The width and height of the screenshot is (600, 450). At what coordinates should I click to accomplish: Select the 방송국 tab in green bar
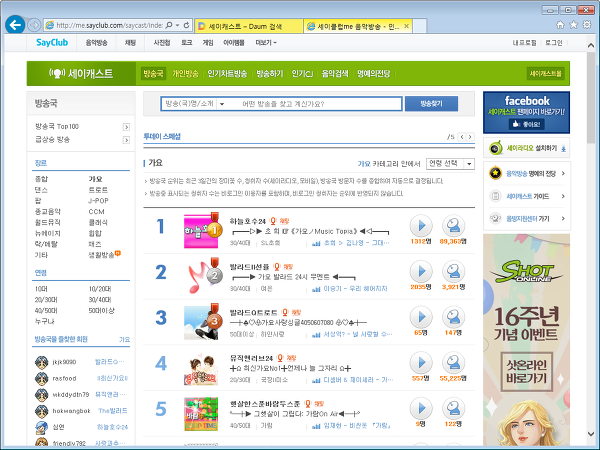point(153,73)
